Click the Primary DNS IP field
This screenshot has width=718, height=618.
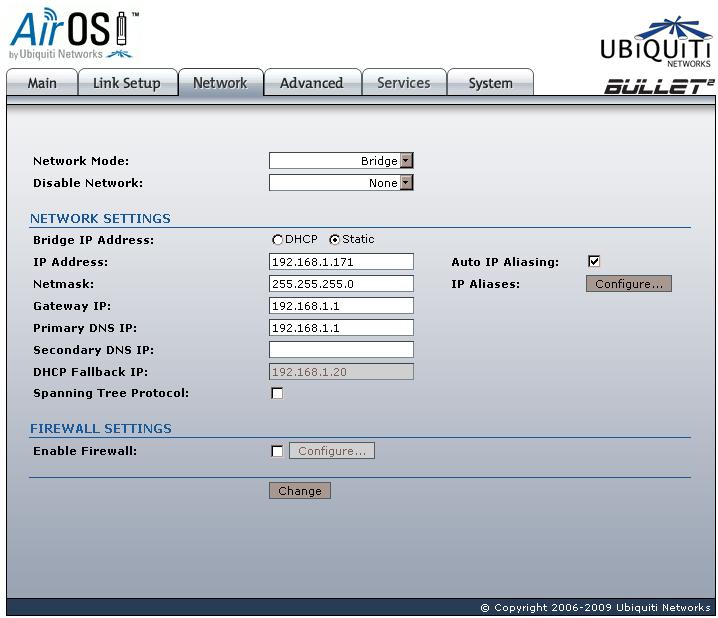341,328
